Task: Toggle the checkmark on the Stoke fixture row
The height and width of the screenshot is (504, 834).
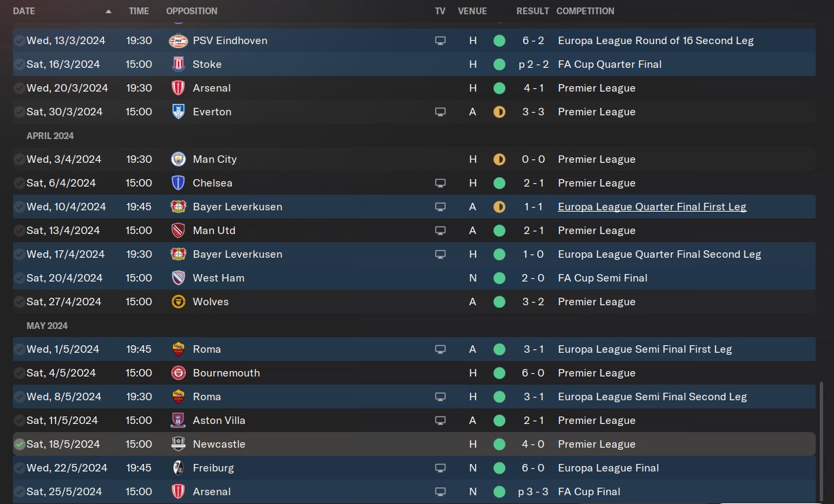Action: [x=19, y=64]
